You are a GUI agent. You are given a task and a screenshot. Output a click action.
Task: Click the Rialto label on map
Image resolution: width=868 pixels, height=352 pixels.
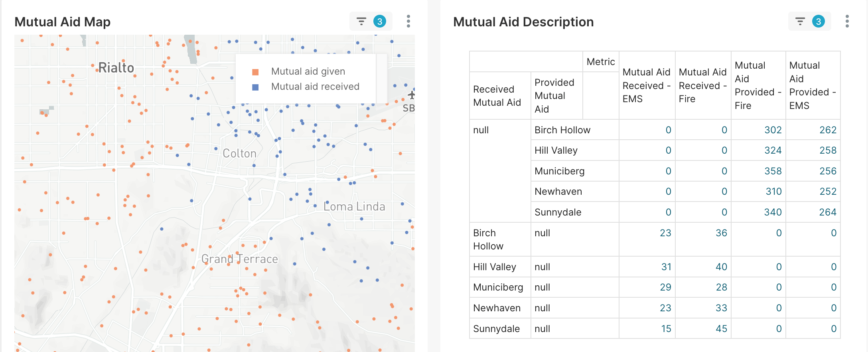pyautogui.click(x=116, y=68)
